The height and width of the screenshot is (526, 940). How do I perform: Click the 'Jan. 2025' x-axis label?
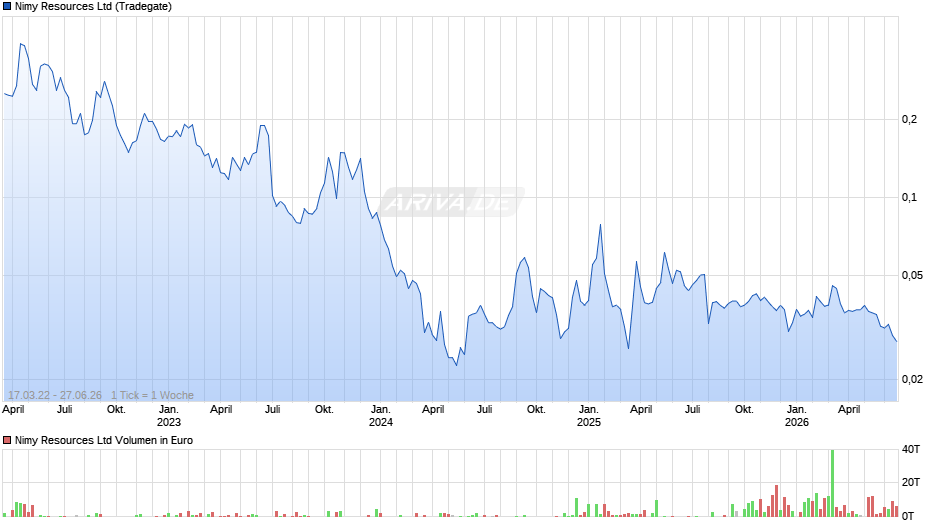coord(589,416)
